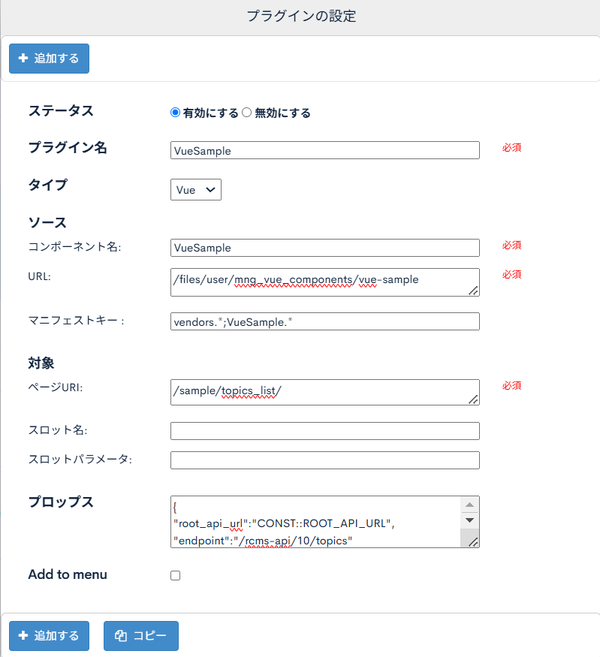Click the 必須 label beside コンポーネント名
This screenshot has height=657, width=600.
512,245
